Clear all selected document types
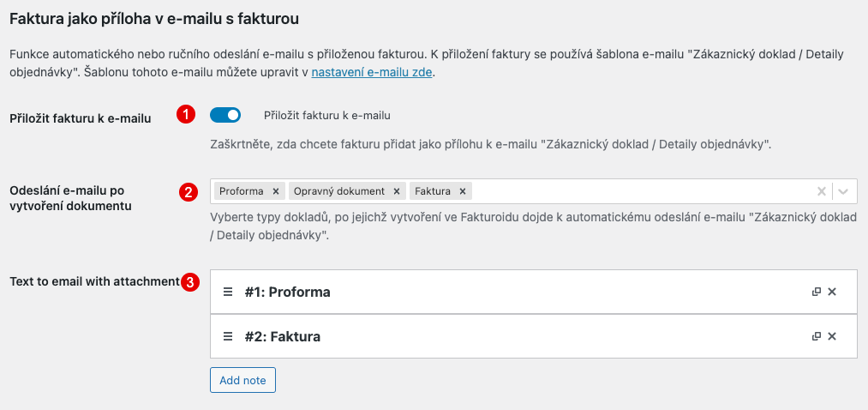The width and height of the screenshot is (868, 410). tap(822, 191)
